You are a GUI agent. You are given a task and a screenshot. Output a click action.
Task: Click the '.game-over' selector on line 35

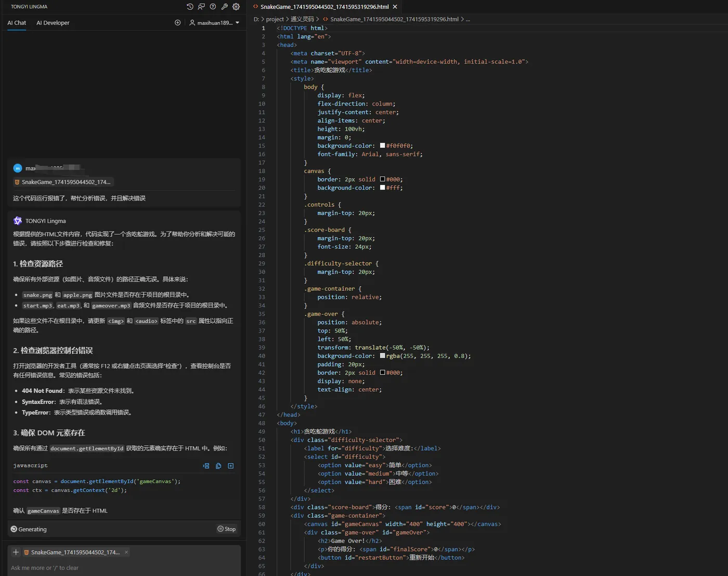point(321,314)
